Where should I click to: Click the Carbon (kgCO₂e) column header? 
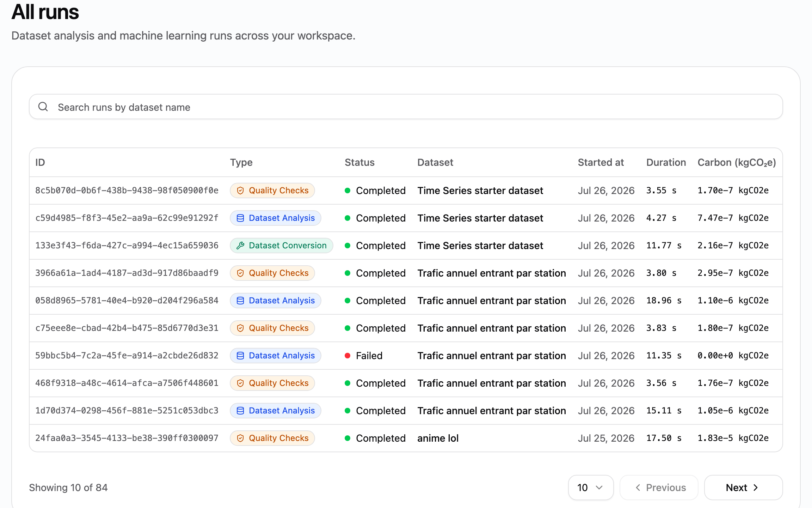tap(737, 162)
